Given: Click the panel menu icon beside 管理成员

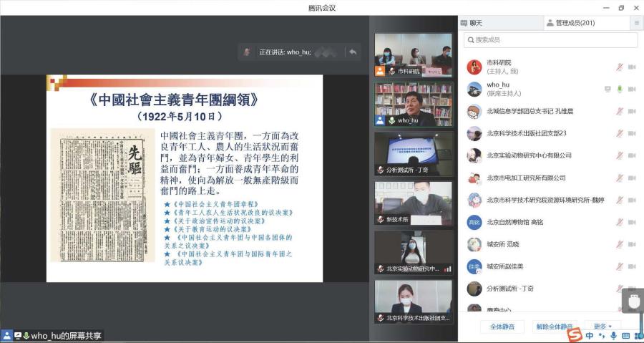Looking at the screenshot, I should 636,23.
